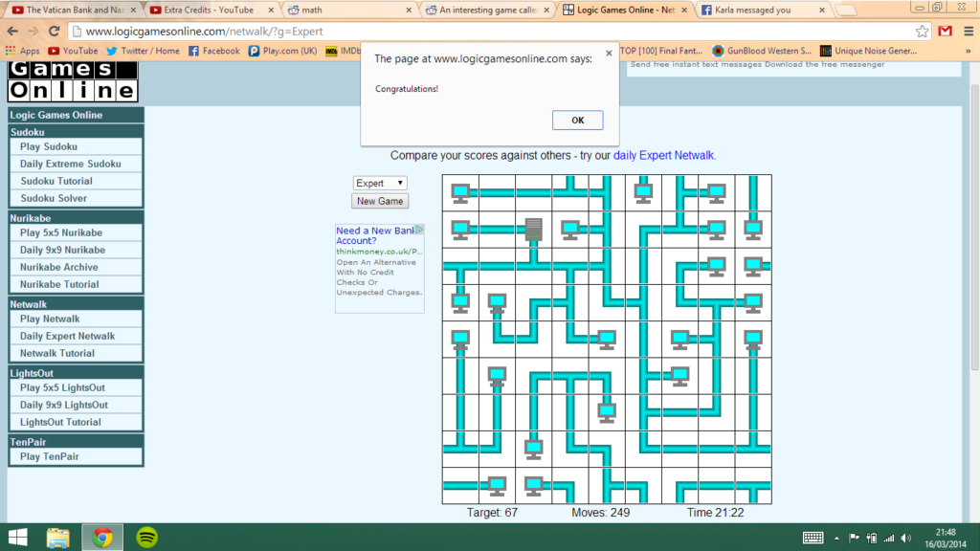Open Netwalk Tutorial in the sidebar

(57, 353)
